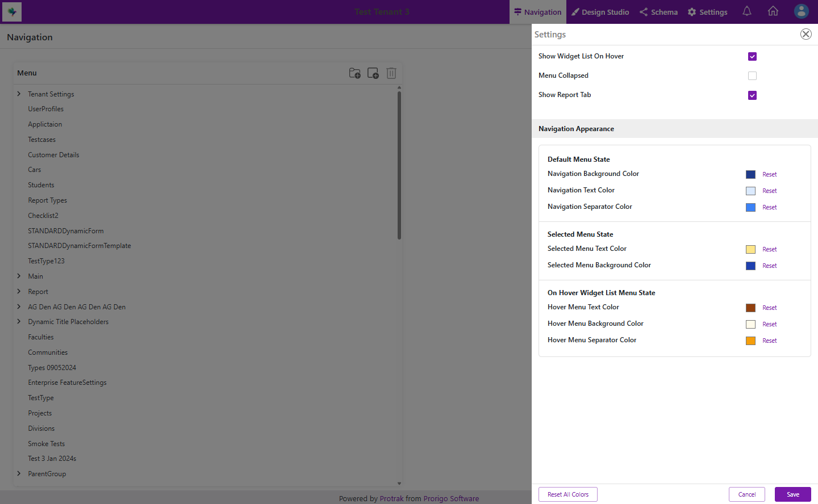Image resolution: width=818 pixels, height=504 pixels.
Task: Expand the Tenant Settings tree node
Action: tap(19, 94)
